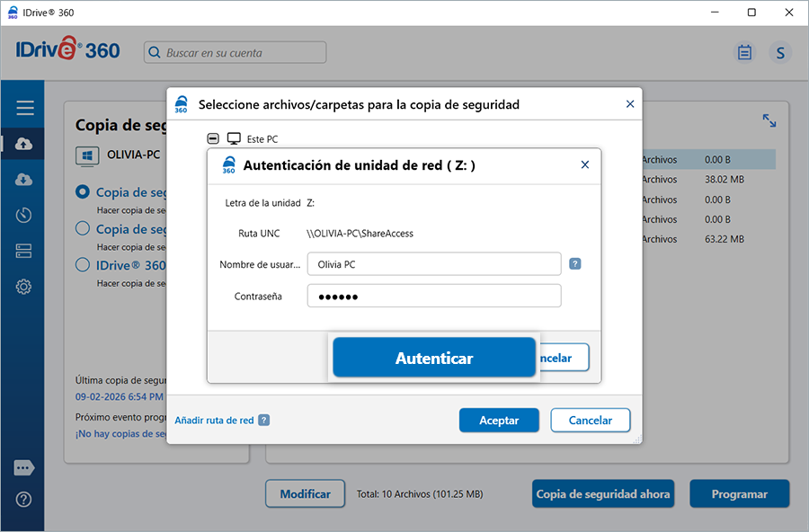The width and height of the screenshot is (809, 532).
Task: Open the cloud Backup section in sidebar
Action: [x=23, y=144]
